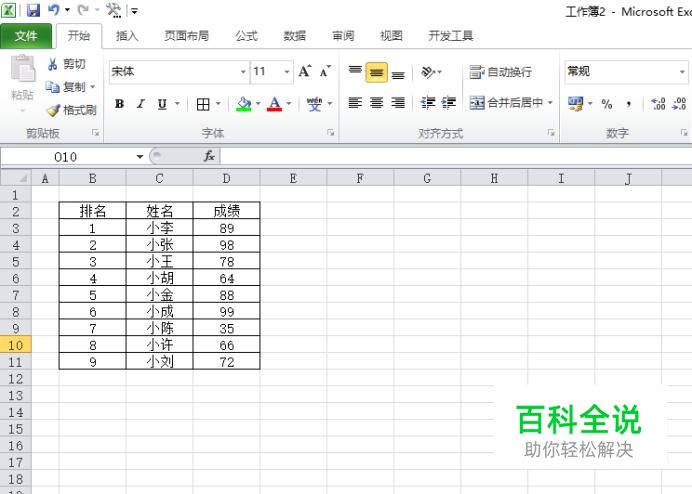Switch to the 视图 View tab
The image size is (692, 494).
[391, 36]
